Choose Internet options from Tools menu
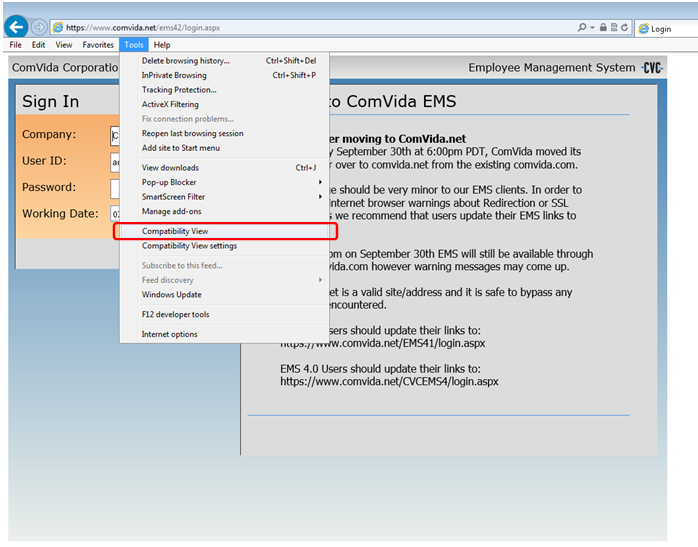This screenshot has width=698, height=547. pos(170,334)
